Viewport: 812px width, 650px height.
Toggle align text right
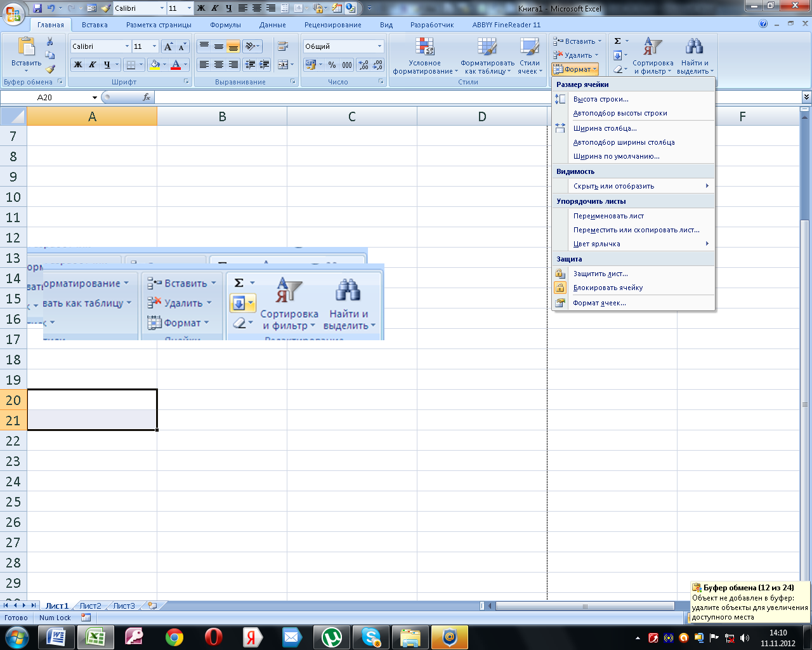pyautogui.click(x=233, y=65)
